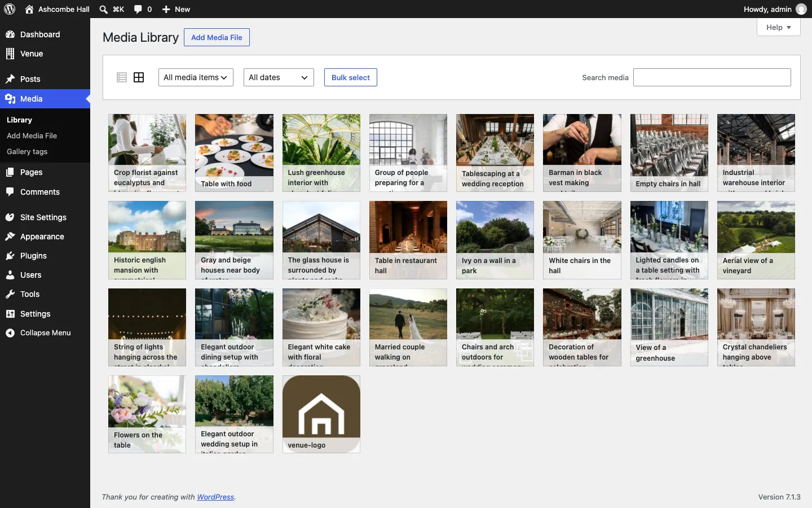Switch to list view icon
This screenshot has width=812, height=508.
pos(122,77)
